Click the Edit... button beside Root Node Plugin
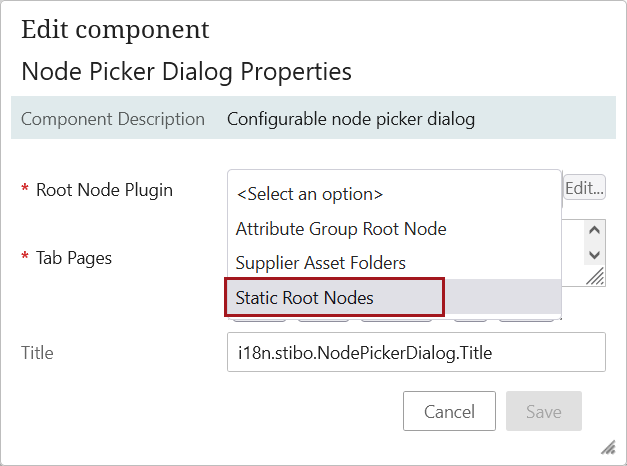 (585, 187)
